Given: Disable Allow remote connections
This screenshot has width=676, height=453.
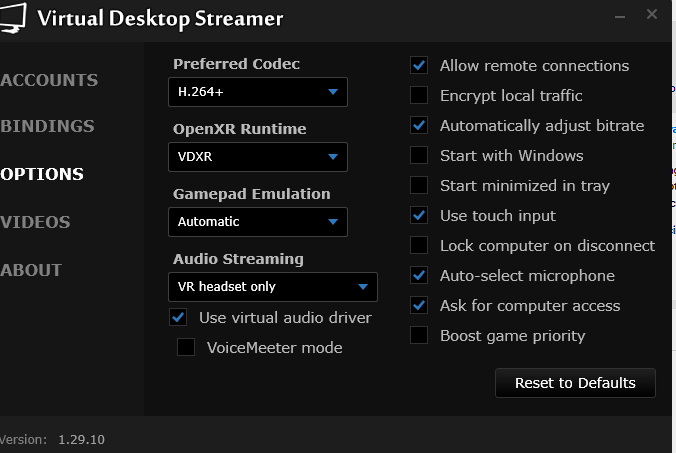Looking at the screenshot, I should [x=419, y=65].
